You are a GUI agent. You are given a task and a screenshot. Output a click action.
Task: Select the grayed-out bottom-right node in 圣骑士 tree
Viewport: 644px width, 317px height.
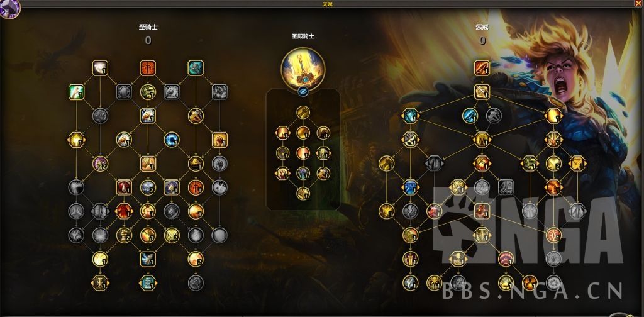click(196, 282)
